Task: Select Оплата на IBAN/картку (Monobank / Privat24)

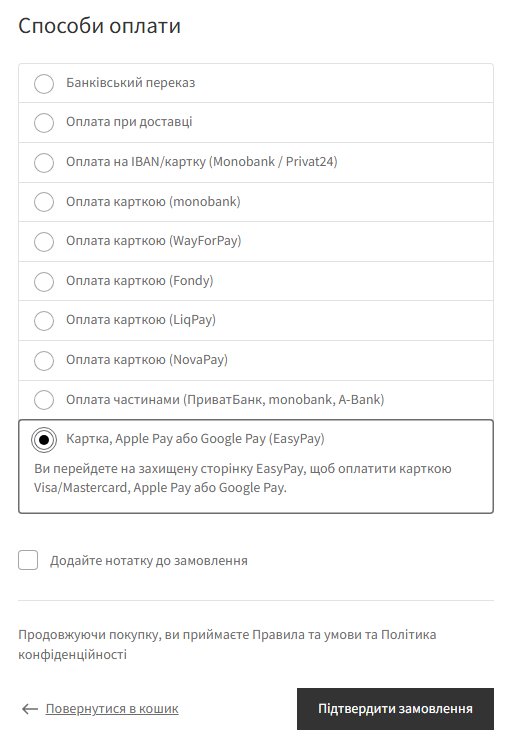Action: (x=44, y=163)
